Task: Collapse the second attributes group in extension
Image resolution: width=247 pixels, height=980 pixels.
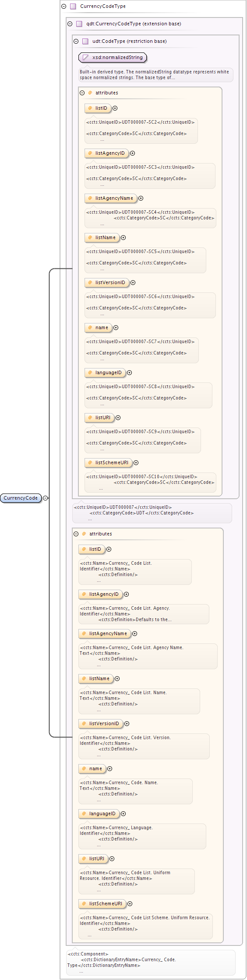Action: pos(76,534)
